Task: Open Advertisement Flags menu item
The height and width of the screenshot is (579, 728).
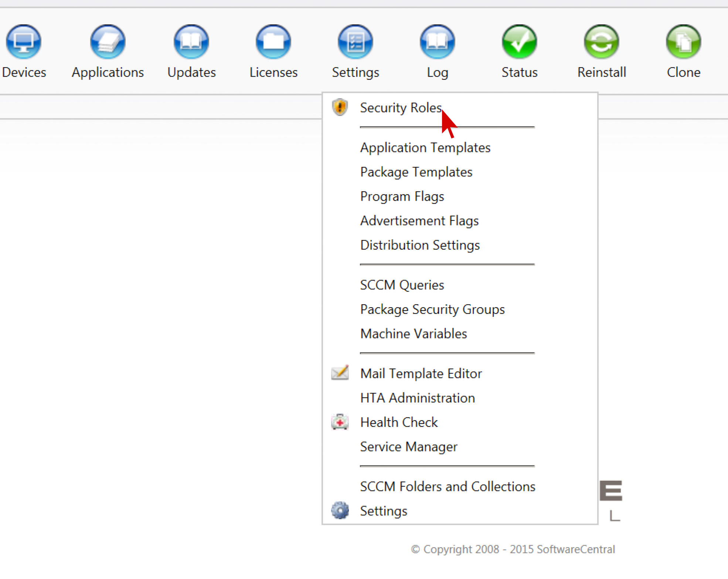Action: point(419,221)
